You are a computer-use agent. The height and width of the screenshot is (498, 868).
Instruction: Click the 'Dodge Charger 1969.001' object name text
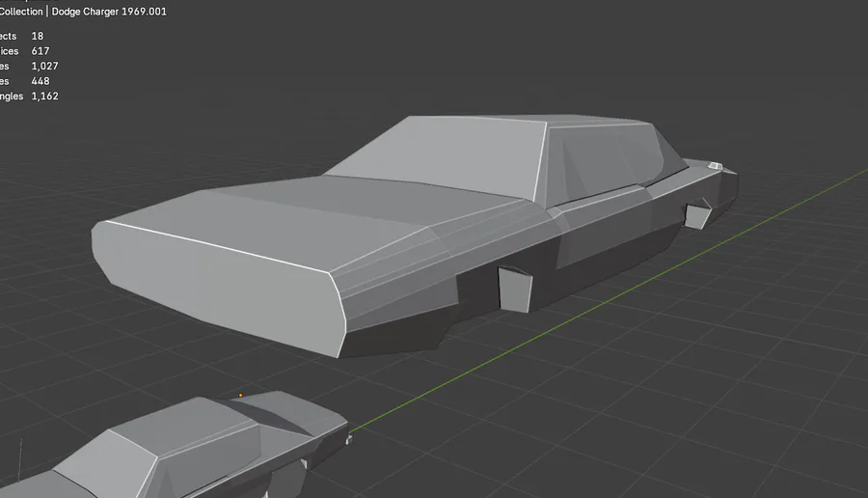point(109,12)
